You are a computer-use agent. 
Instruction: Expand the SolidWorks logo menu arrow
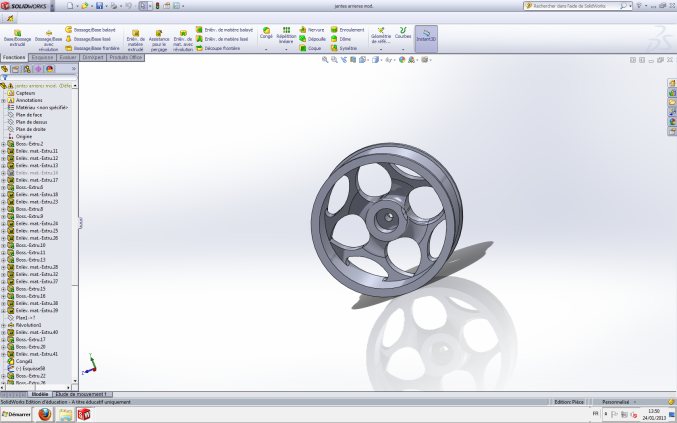[x=52, y=6]
